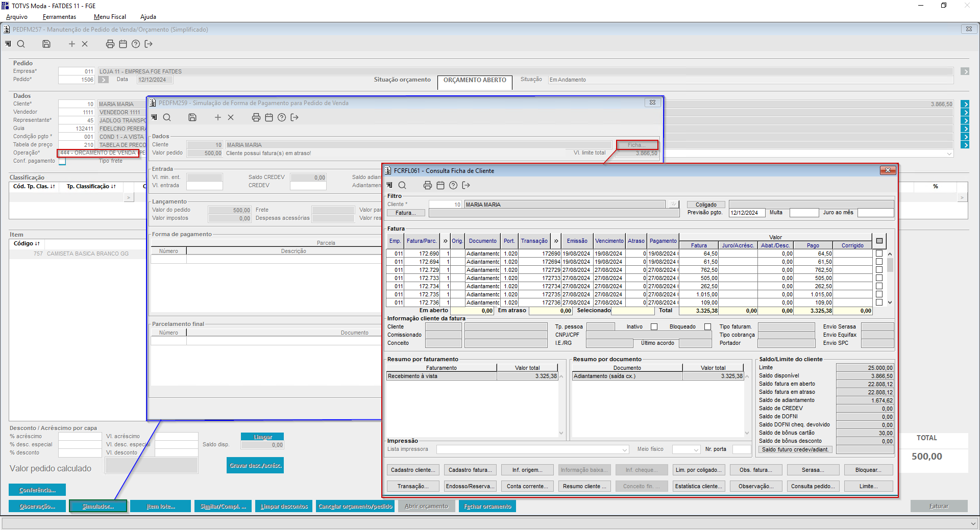The width and height of the screenshot is (980, 530).
Task: Select checkbox for fatura 172.733 row
Action: coord(879,278)
